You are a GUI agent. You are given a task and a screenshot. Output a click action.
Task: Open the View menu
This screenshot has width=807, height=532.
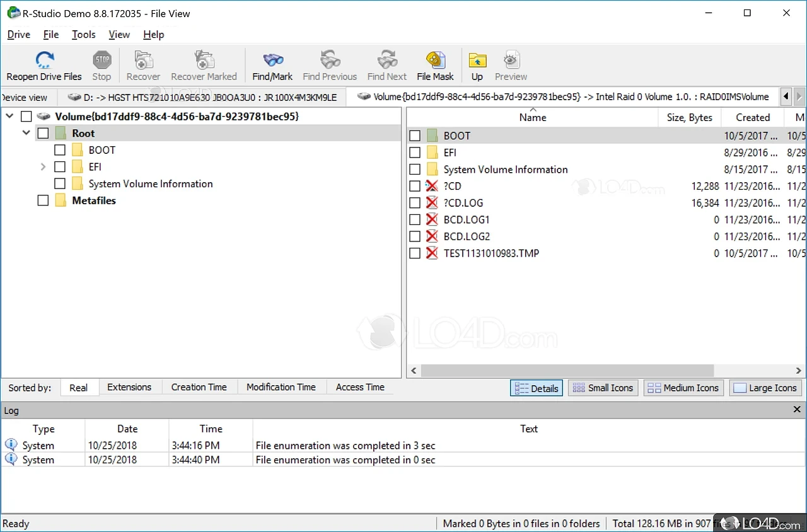click(x=119, y=35)
